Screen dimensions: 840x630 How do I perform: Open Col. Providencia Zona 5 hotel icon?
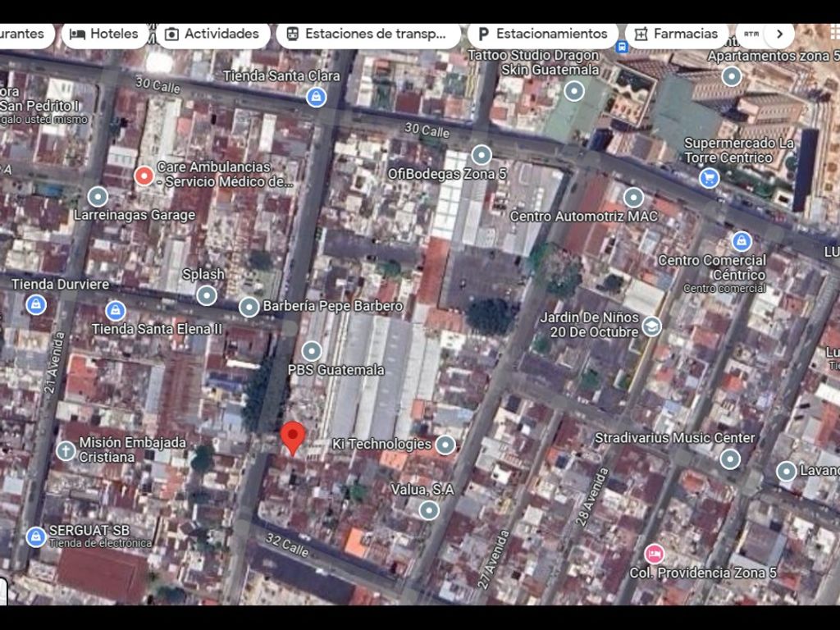[654, 554]
